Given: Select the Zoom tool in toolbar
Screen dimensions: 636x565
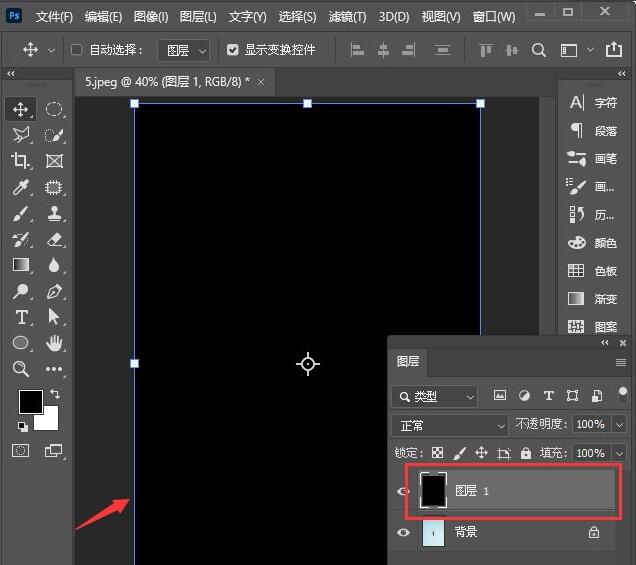Looking at the screenshot, I should click(21, 369).
